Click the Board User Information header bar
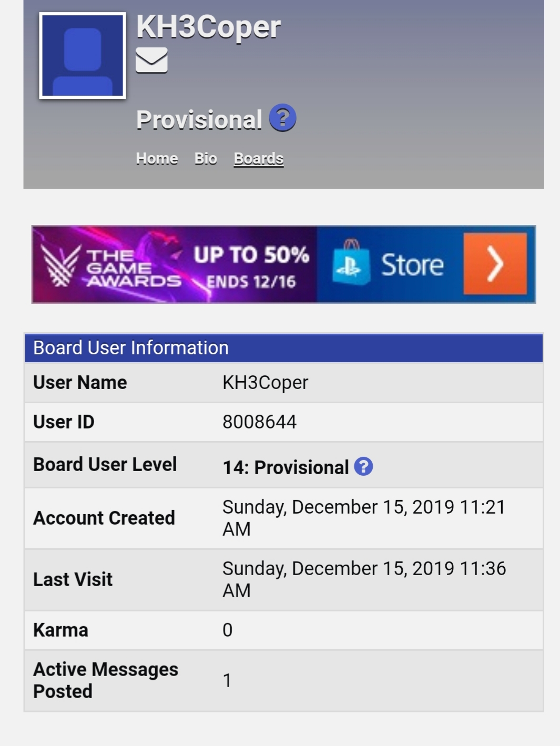Image resolution: width=560 pixels, height=746 pixels. click(283, 348)
